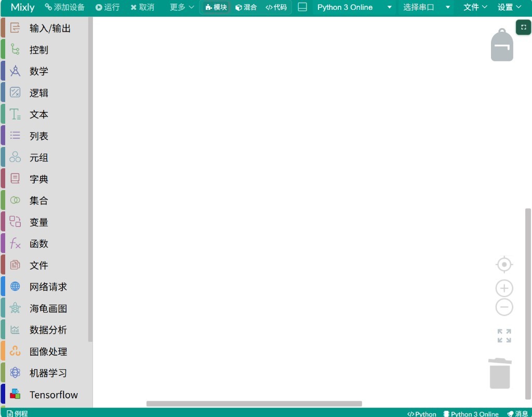This screenshot has width=532, height=417.
Task: Open the 机器学习 block category
Action: coord(44,373)
